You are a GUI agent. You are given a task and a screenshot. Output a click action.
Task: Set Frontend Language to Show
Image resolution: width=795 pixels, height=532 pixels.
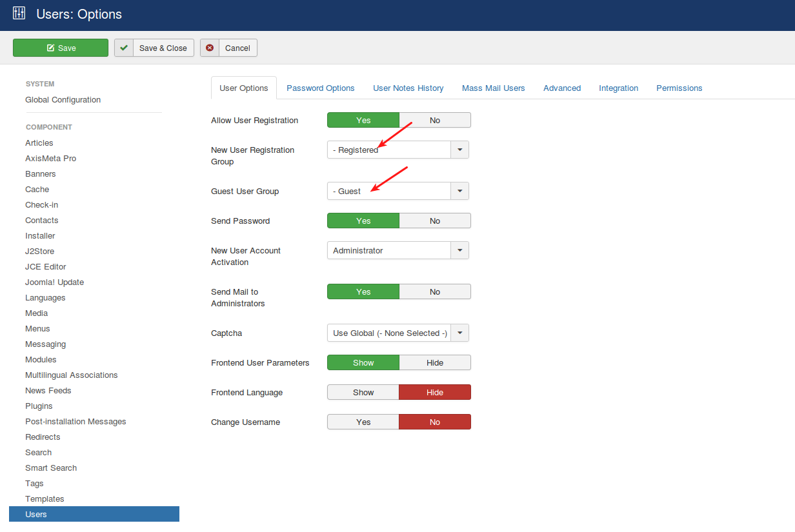tap(363, 392)
